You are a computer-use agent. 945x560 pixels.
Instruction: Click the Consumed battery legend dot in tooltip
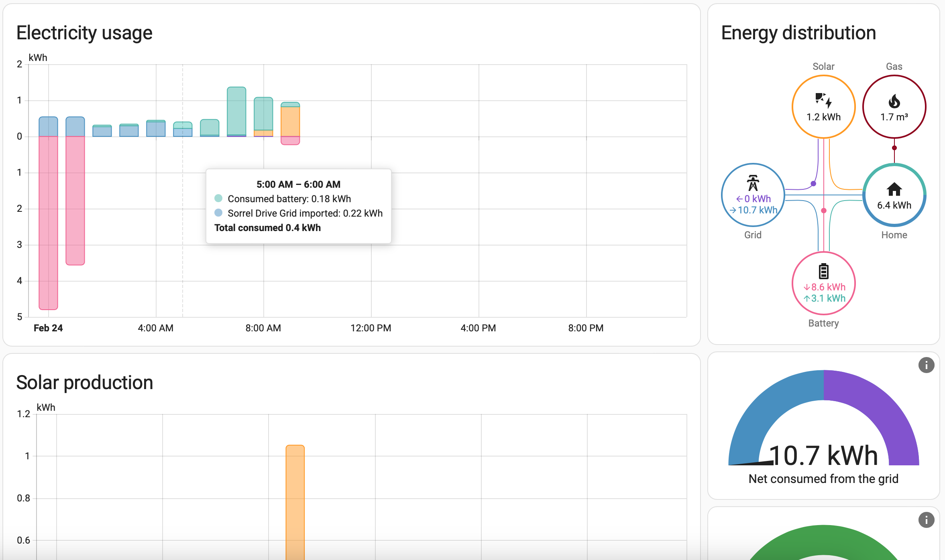(218, 199)
